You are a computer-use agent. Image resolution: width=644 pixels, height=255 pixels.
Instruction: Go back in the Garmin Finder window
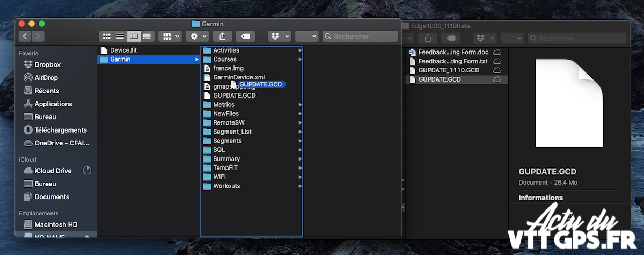click(25, 37)
